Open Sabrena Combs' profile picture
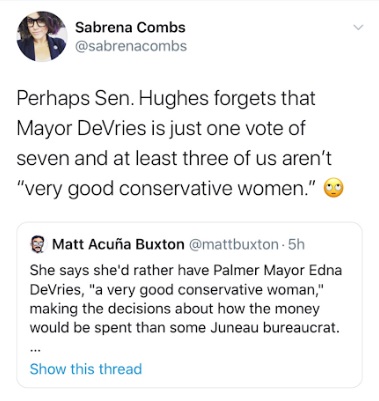The width and height of the screenshot is (379, 401). [42, 36]
